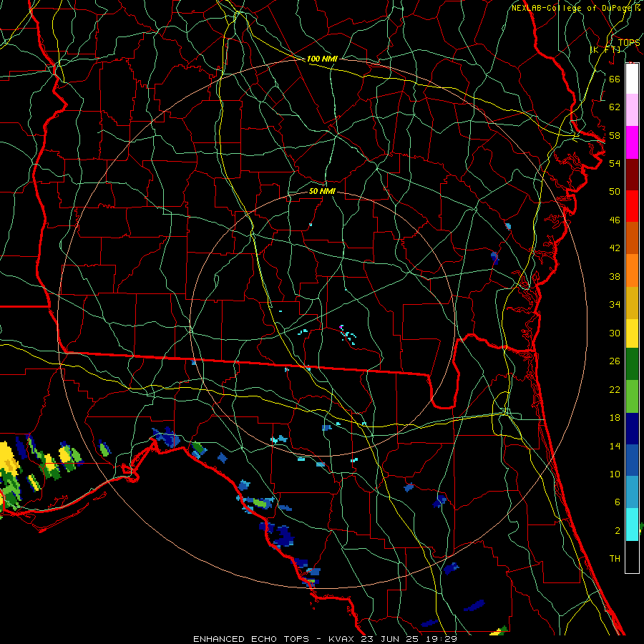644x644 pixels.
Task: Click the 58 value on the legend
Action: tap(615, 135)
